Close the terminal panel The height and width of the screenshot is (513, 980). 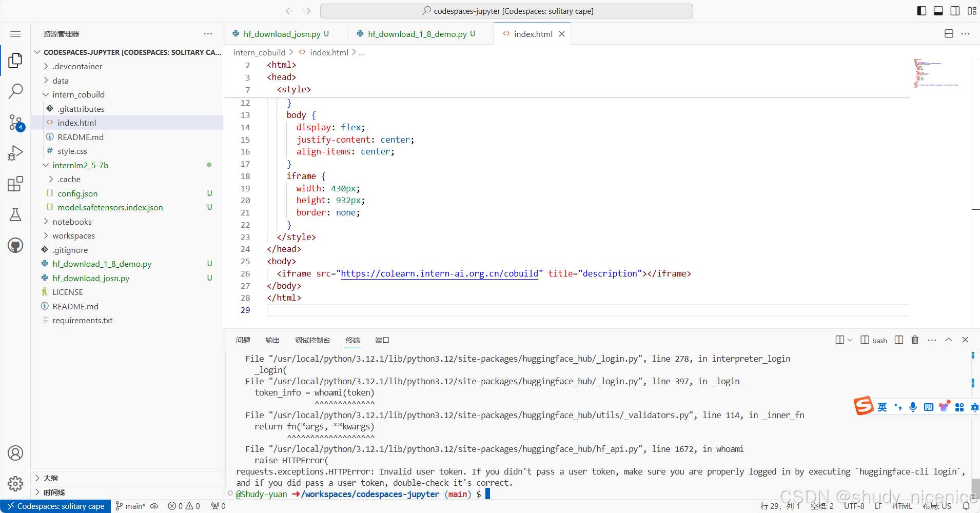coord(965,340)
